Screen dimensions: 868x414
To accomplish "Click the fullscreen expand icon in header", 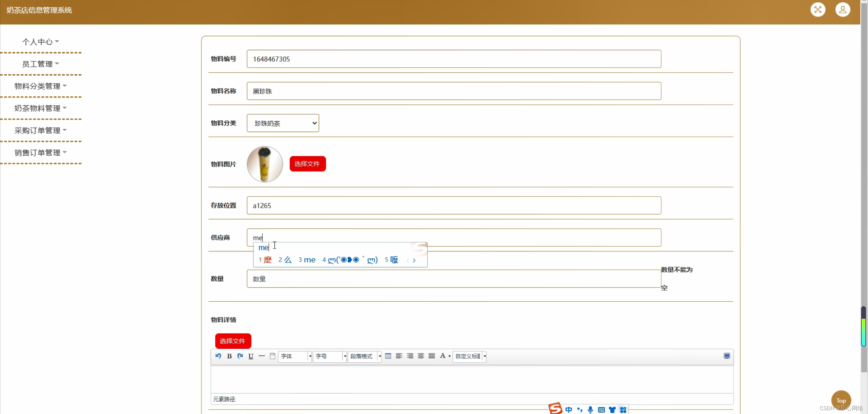I will (x=818, y=10).
